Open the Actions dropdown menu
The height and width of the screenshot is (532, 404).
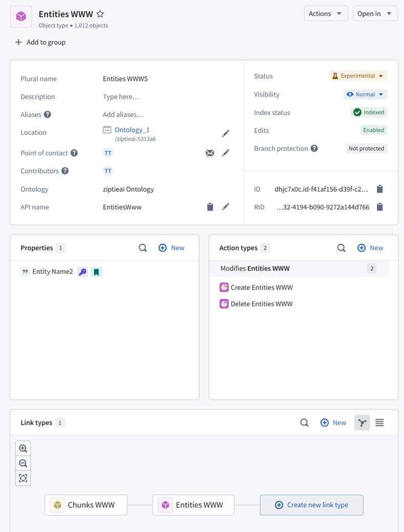[x=326, y=14]
